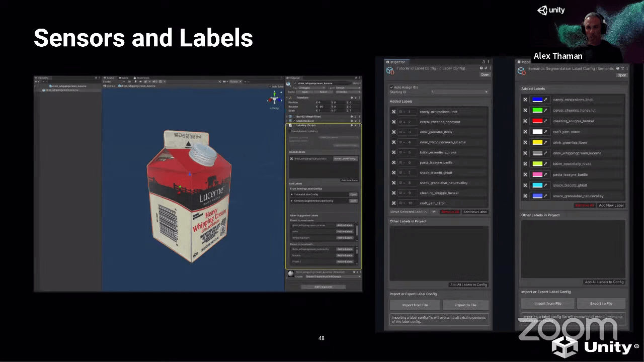This screenshot has height=362, width=644.
Task: Switch to the Game tab
Action: tap(124, 78)
